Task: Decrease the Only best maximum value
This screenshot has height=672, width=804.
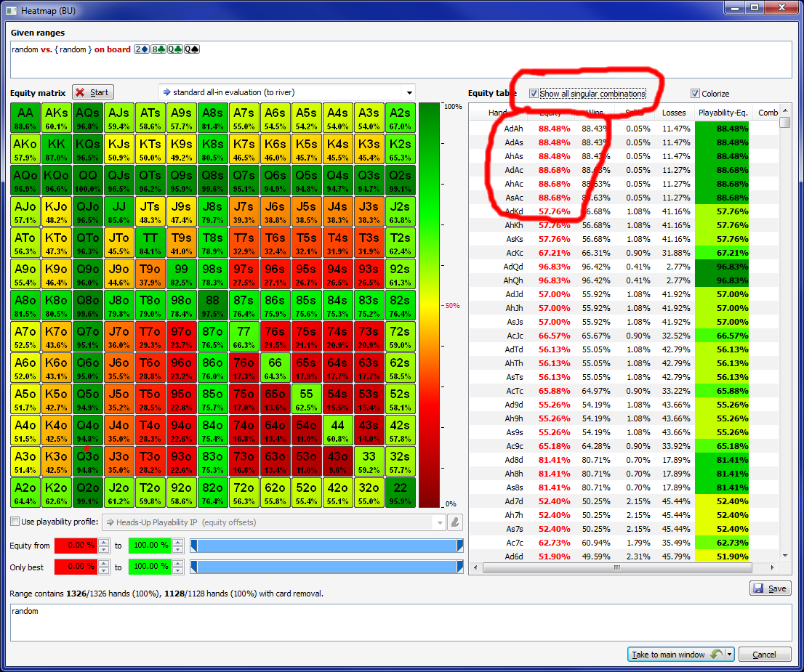Action: 178,570
